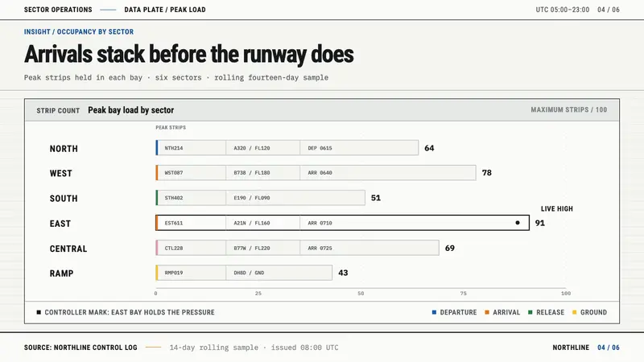644x362 pixels.
Task: Click the WST087 strip cell
Action: [x=192, y=173]
